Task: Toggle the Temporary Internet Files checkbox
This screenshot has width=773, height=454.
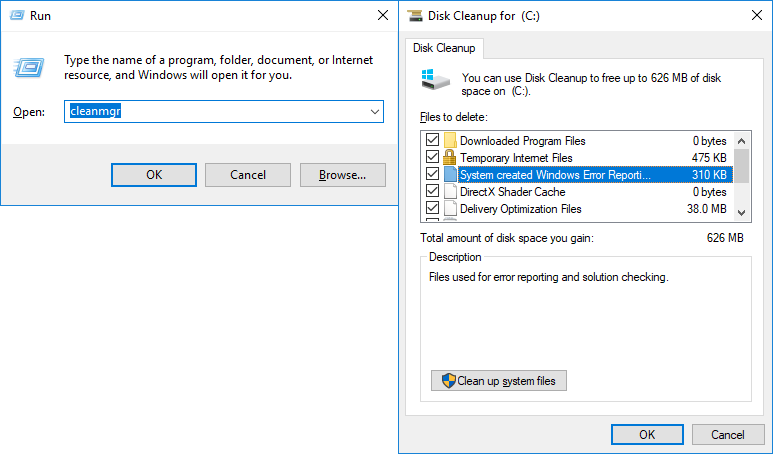Action: point(432,158)
